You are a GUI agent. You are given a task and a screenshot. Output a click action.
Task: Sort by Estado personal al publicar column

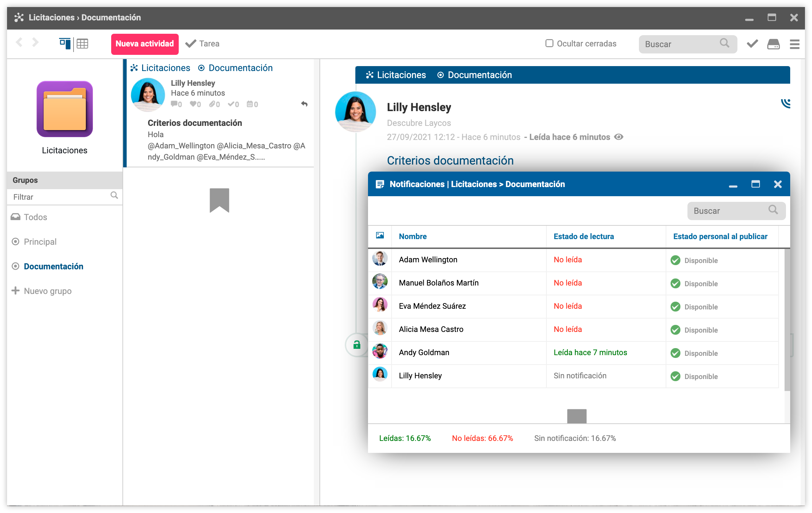(x=720, y=236)
